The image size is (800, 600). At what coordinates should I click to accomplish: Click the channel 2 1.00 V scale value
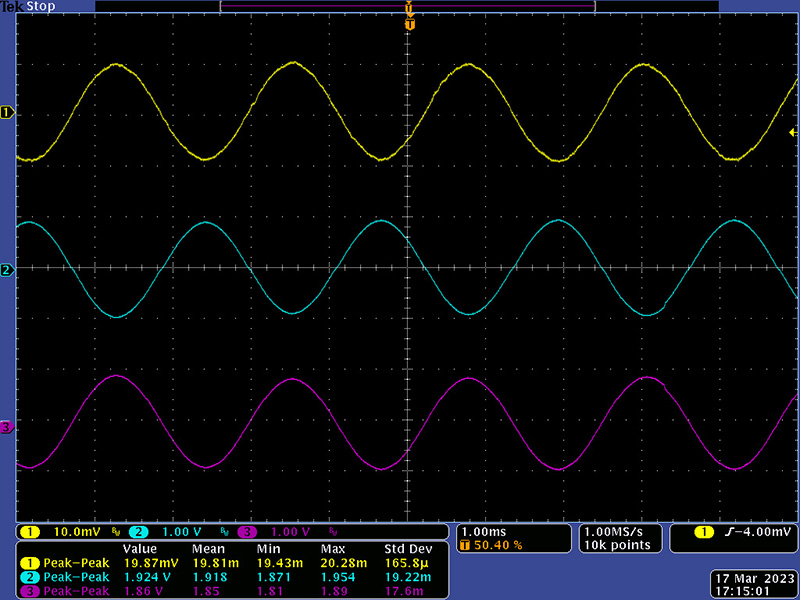tap(182, 532)
